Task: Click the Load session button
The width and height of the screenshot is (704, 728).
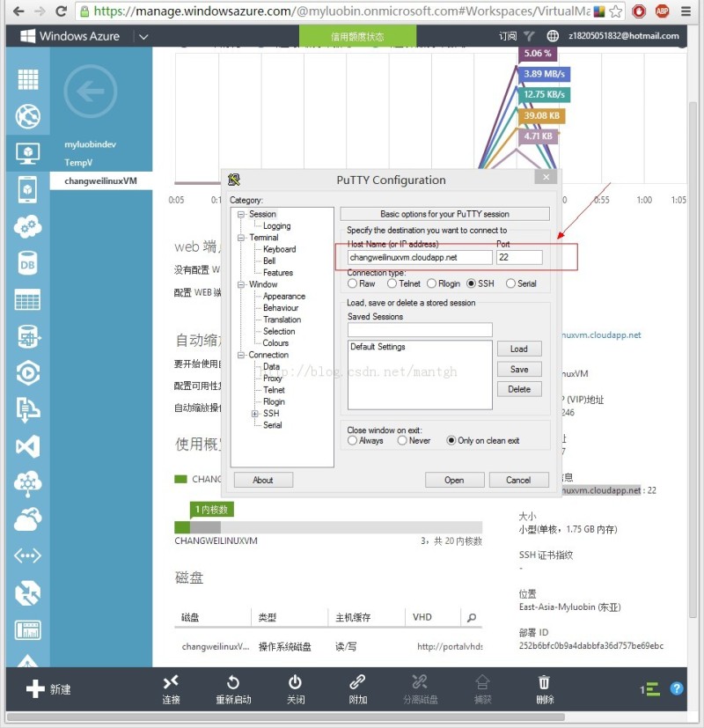Action: click(519, 349)
